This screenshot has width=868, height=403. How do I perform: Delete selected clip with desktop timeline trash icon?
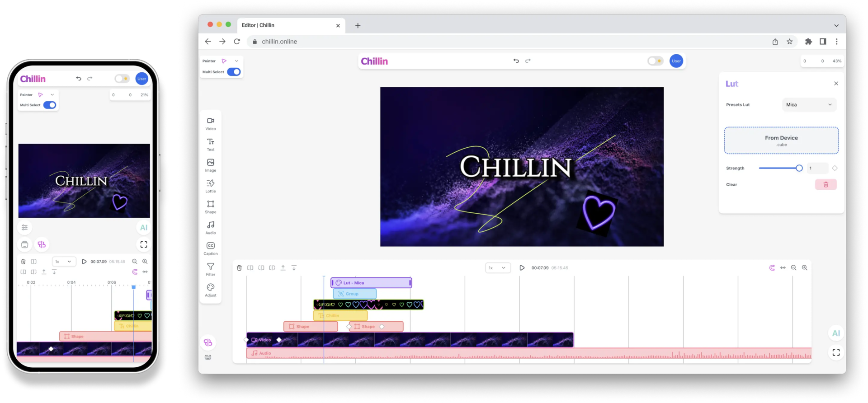coord(239,268)
